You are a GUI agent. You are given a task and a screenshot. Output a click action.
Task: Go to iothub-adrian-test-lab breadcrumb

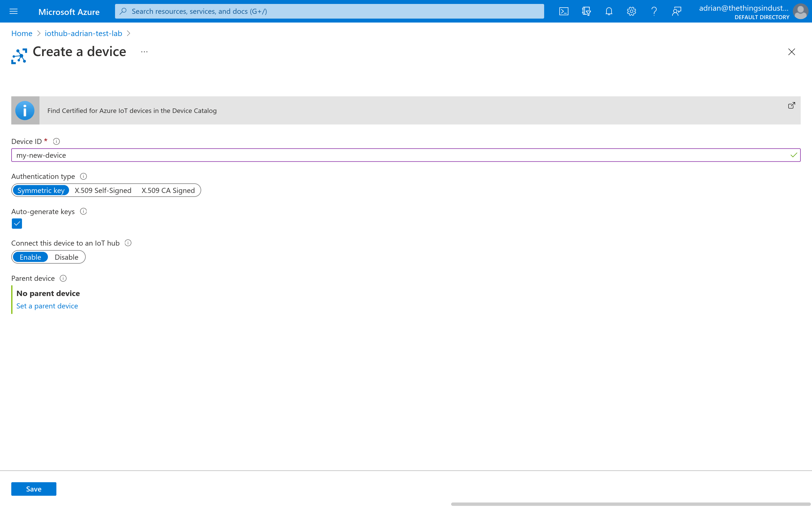[x=83, y=33]
